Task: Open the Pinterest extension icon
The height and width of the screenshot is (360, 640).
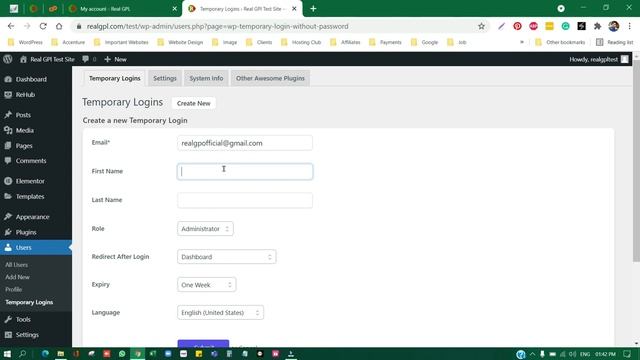Action: coord(517,26)
